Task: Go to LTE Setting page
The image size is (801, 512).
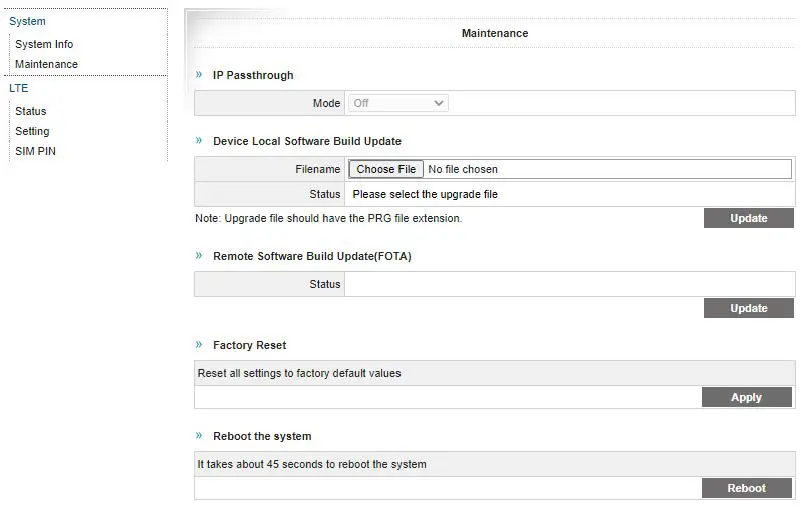Action: coord(32,131)
